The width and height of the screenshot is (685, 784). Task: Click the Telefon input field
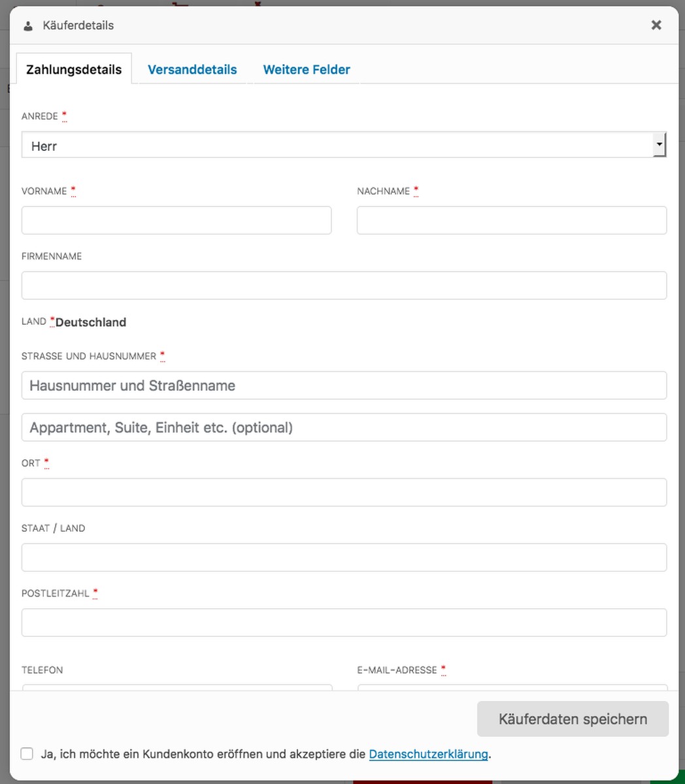pos(176,687)
